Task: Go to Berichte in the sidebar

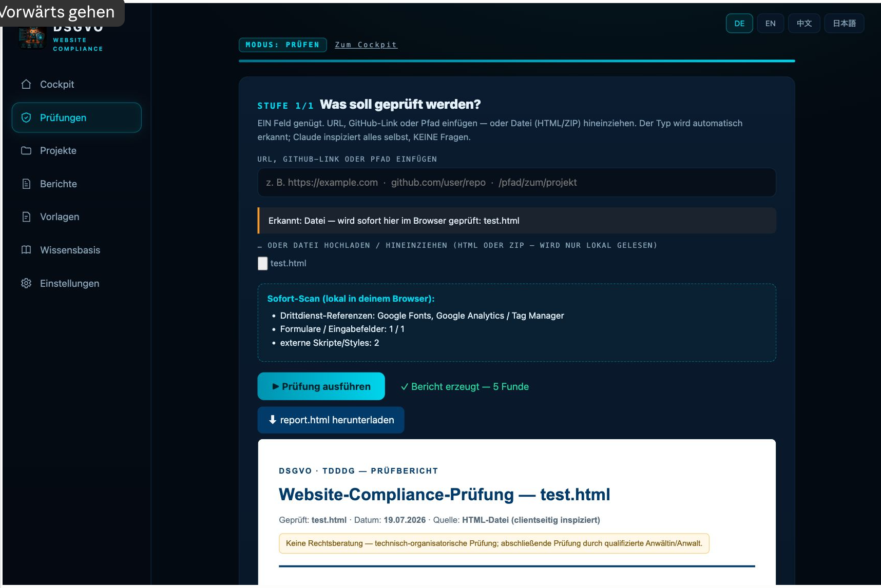Action: pos(76,184)
